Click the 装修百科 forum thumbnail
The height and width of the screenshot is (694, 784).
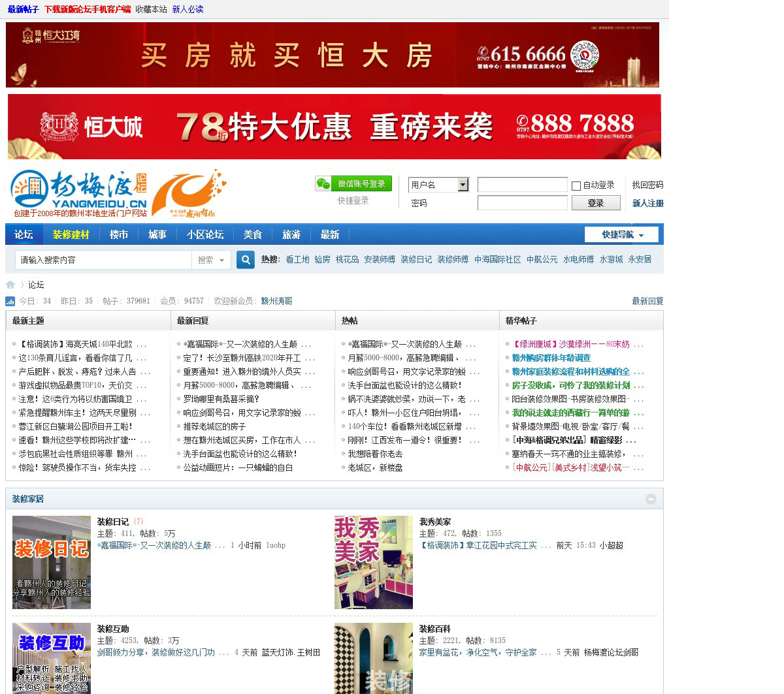click(374, 658)
